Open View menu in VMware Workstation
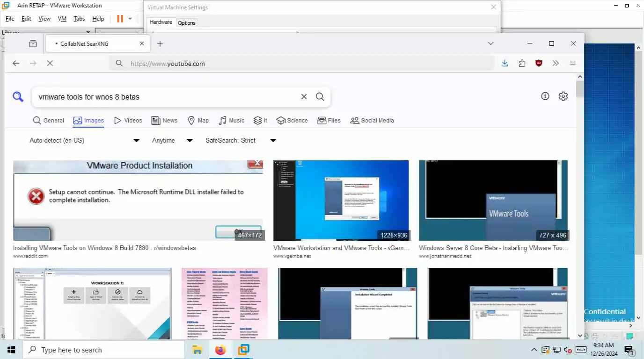The width and height of the screenshot is (644, 359). click(x=44, y=19)
